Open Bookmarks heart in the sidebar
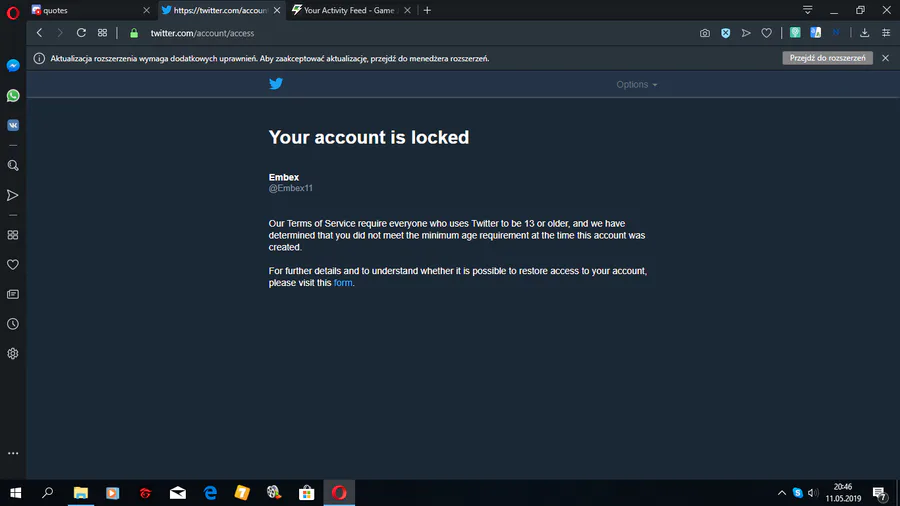900x506 pixels. (x=13, y=264)
